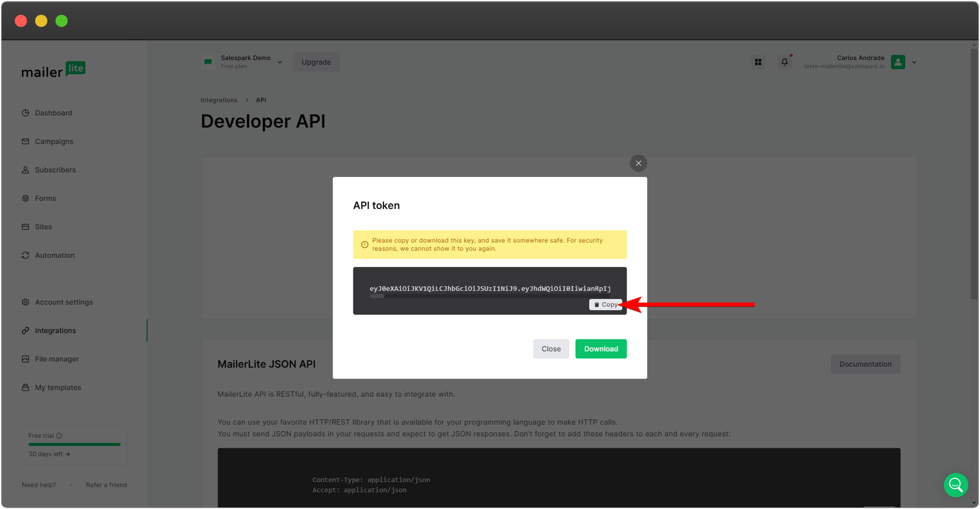The width and height of the screenshot is (980, 509).
Task: Open the Subscribers section
Action: (x=55, y=170)
